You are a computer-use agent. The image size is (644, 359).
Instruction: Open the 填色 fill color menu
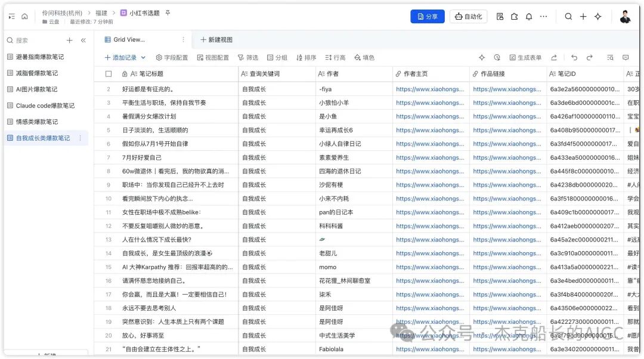coord(364,57)
